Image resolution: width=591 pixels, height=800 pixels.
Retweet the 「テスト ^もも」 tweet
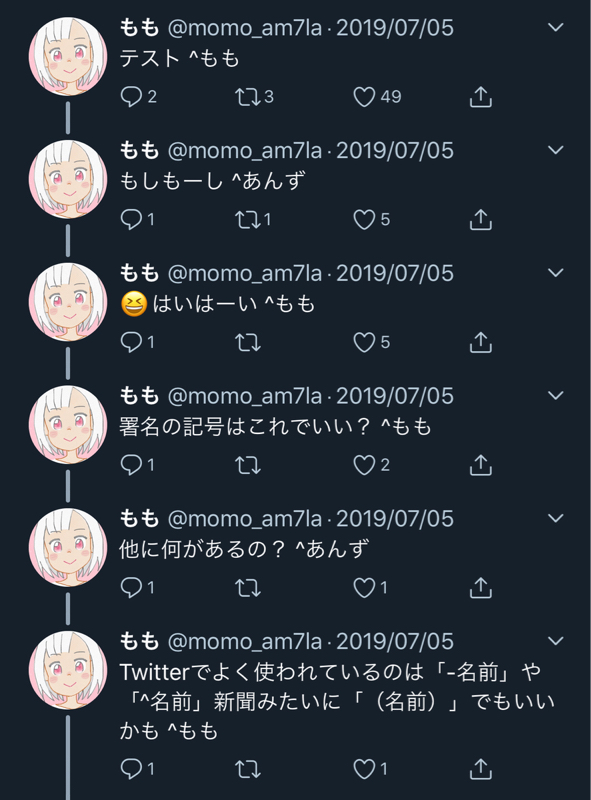click(248, 97)
